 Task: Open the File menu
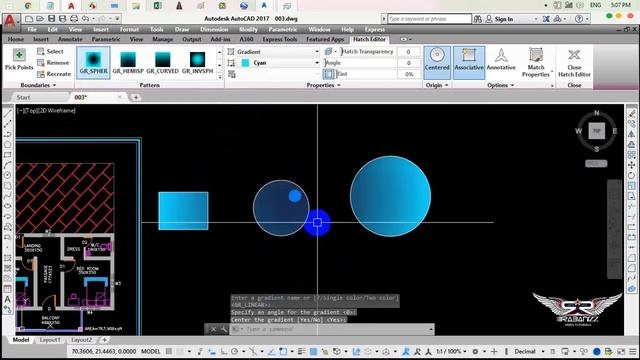32,29
